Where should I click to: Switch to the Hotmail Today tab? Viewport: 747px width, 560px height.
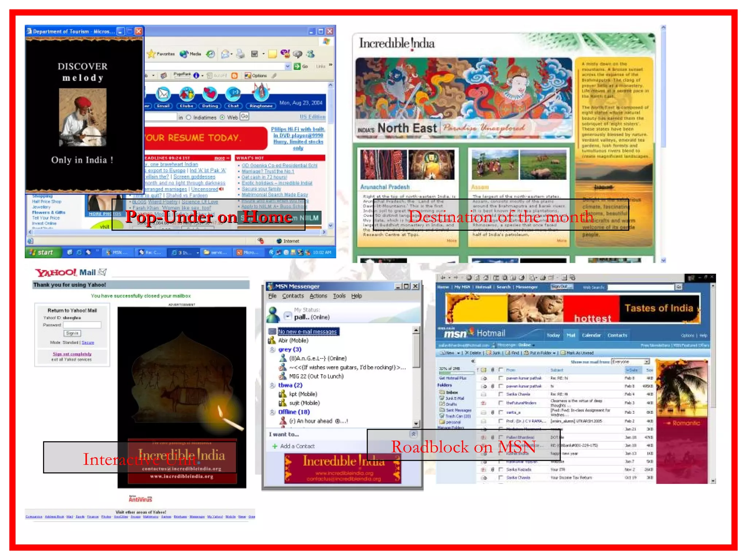click(x=553, y=335)
